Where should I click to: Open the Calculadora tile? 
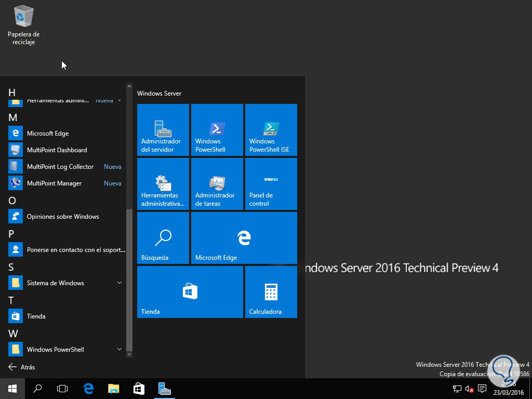pyautogui.click(x=271, y=292)
